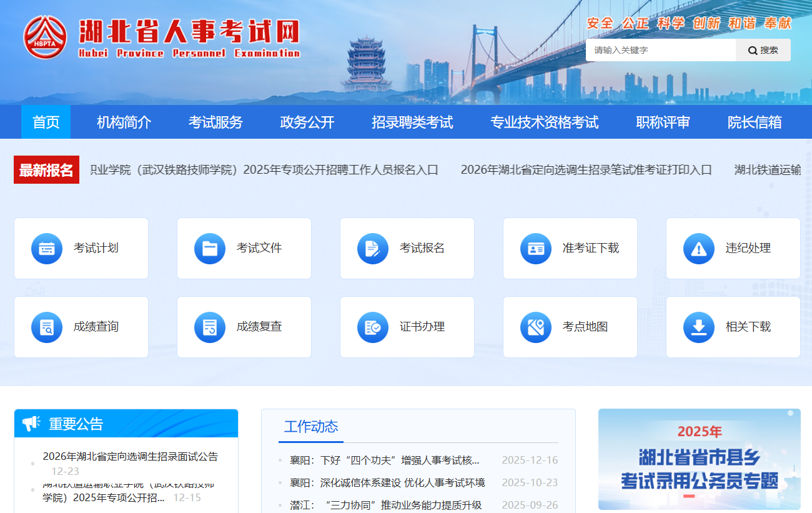Viewport: 812px width, 513px height.
Task: Click the 2025年公务员专题 banner image
Action: pos(699,459)
